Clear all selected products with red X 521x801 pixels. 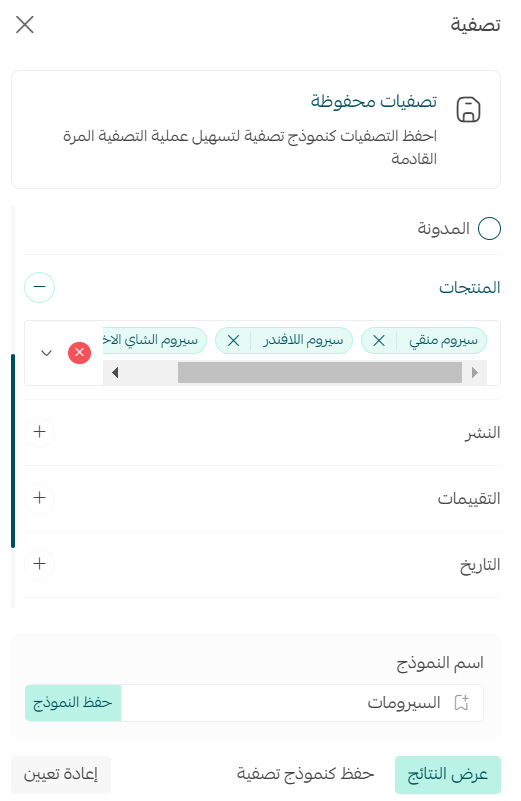(x=80, y=352)
